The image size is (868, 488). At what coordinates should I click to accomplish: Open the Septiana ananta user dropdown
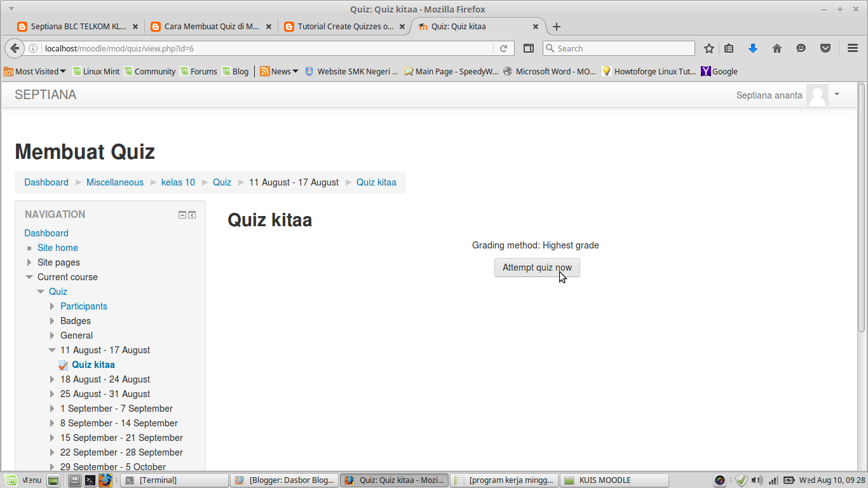pyautogui.click(x=838, y=95)
